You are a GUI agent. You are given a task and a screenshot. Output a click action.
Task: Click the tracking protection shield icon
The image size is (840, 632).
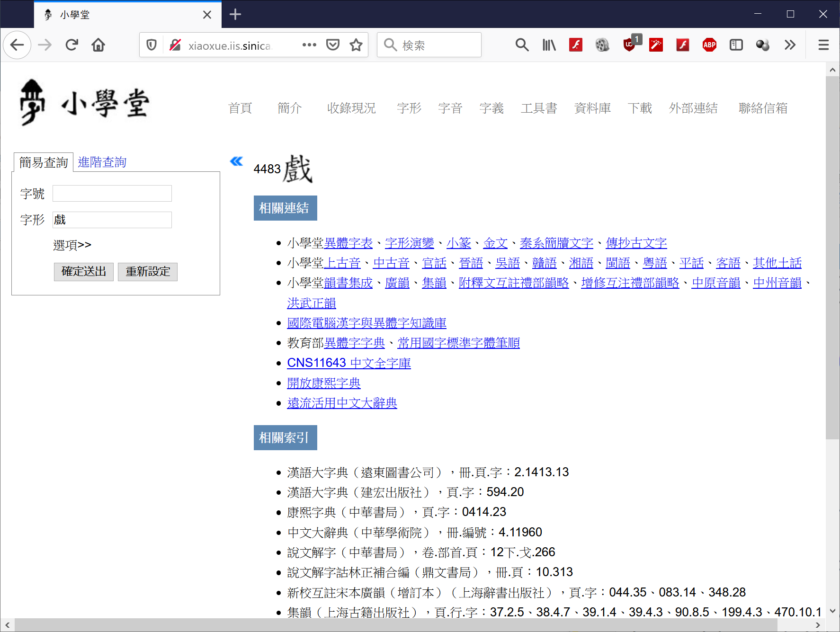click(152, 45)
